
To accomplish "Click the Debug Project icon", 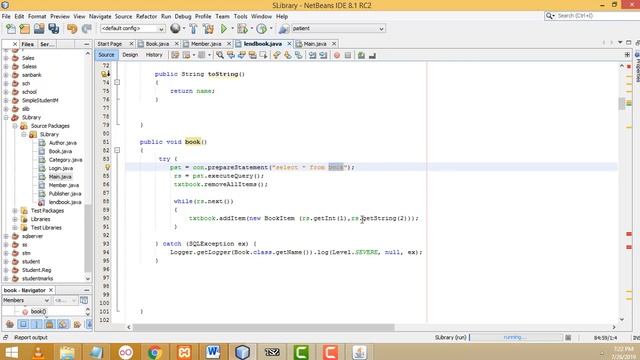I will [242, 29].
